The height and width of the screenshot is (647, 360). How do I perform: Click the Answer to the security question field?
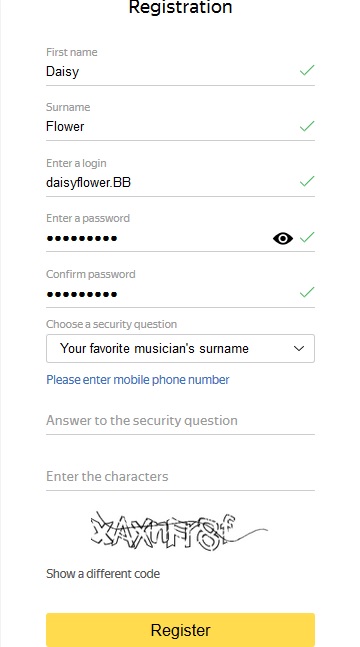(180, 421)
